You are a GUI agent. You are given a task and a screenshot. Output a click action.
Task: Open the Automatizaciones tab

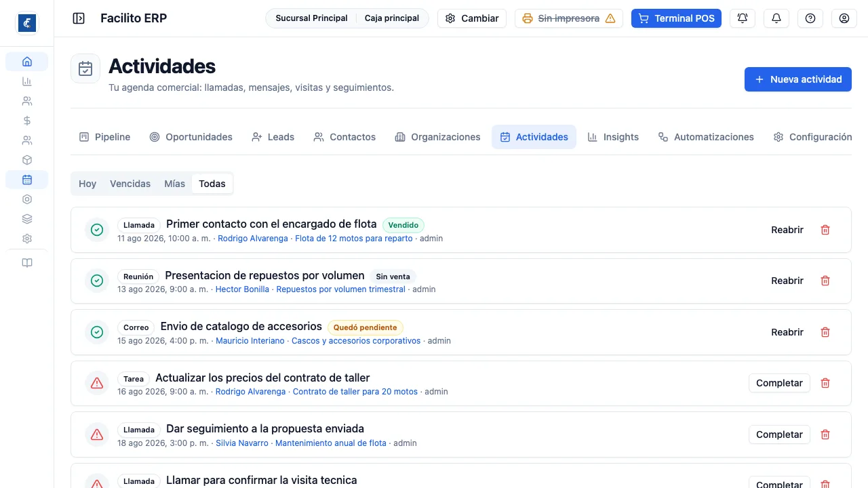pyautogui.click(x=706, y=137)
